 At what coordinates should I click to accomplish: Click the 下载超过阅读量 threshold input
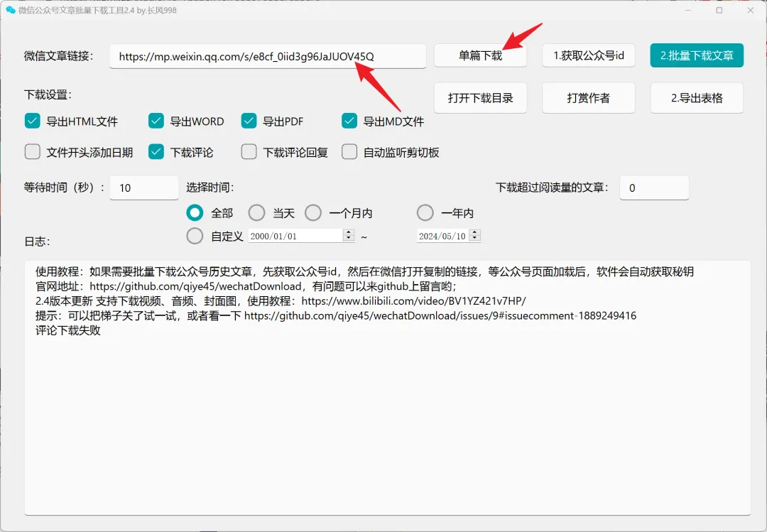pyautogui.click(x=655, y=188)
